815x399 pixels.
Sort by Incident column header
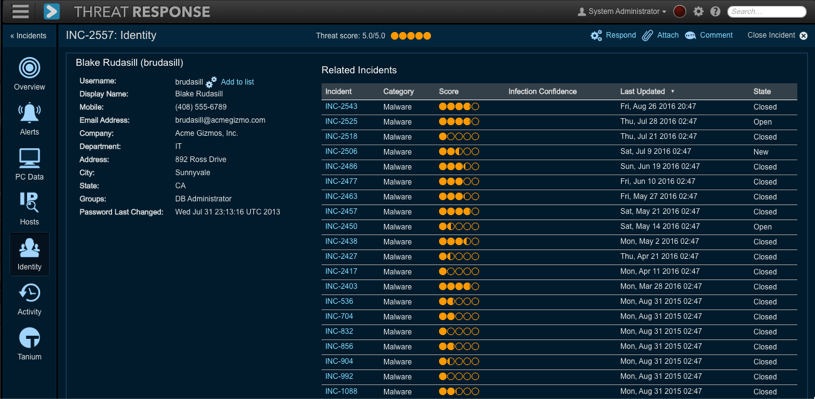338,91
